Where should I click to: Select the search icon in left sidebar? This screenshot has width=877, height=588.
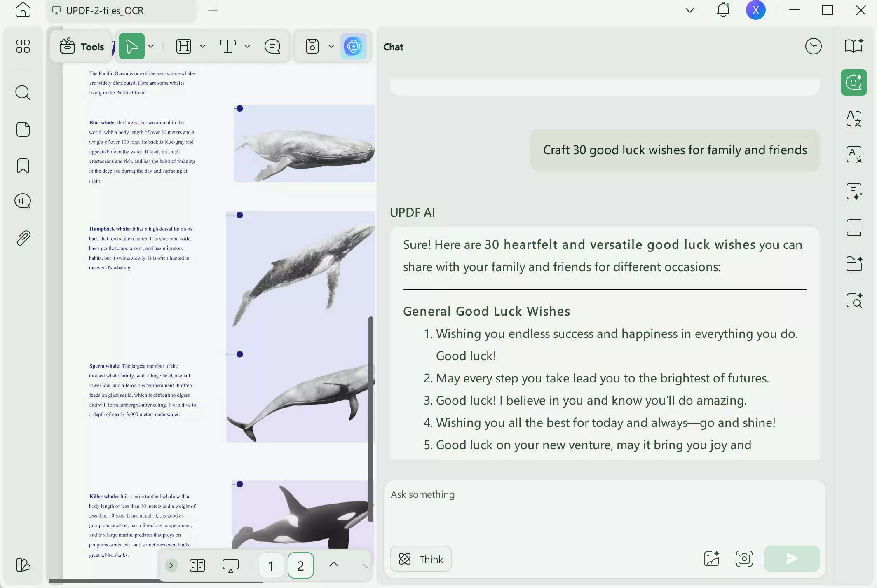coord(23,93)
